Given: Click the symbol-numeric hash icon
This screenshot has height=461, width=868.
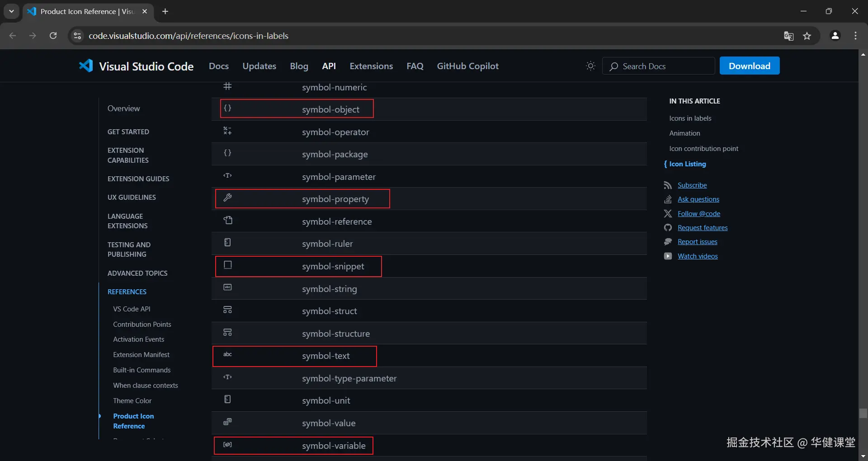Looking at the screenshot, I should pyautogui.click(x=227, y=86).
